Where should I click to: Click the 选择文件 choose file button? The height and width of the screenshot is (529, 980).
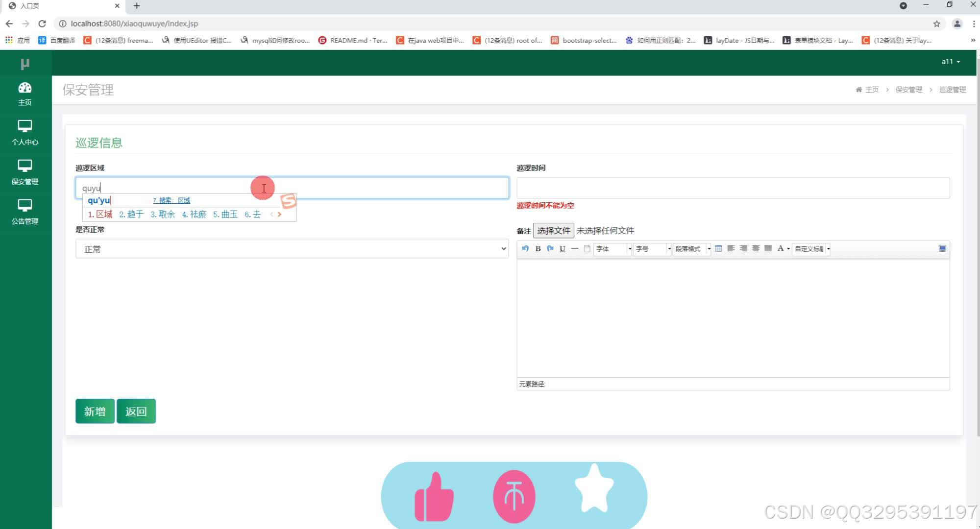coord(554,230)
